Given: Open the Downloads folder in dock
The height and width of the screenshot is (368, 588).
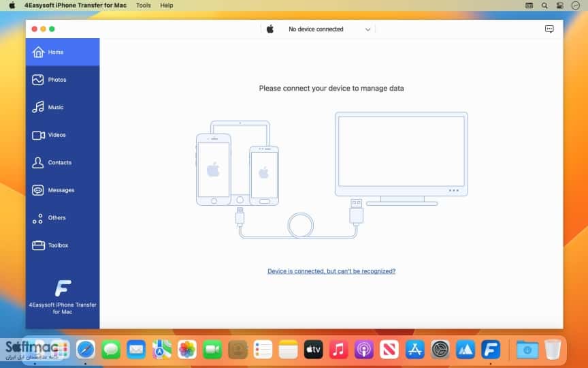Looking at the screenshot, I should tap(527, 350).
